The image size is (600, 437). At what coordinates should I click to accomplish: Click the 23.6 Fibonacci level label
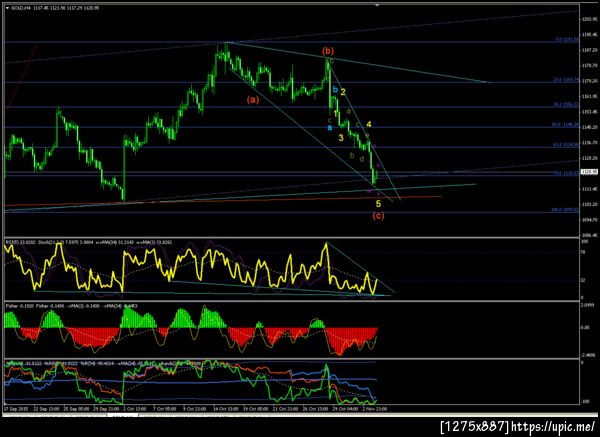tap(566, 80)
